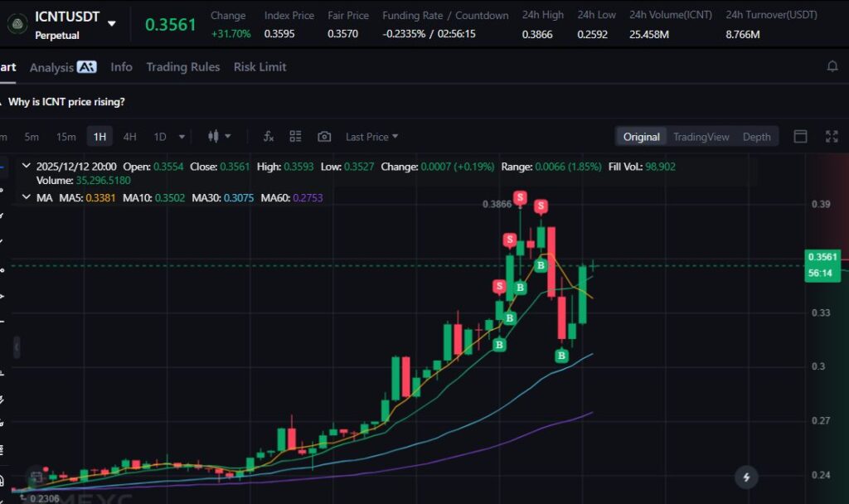Click the ICNT coin logo icon
Image resolution: width=849 pixels, height=504 pixels.
[14, 24]
